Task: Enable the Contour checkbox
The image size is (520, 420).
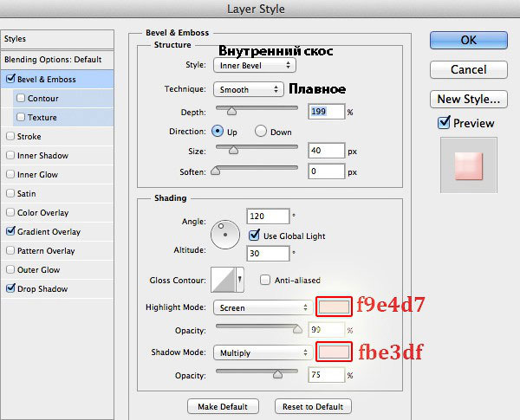Action: pos(21,98)
